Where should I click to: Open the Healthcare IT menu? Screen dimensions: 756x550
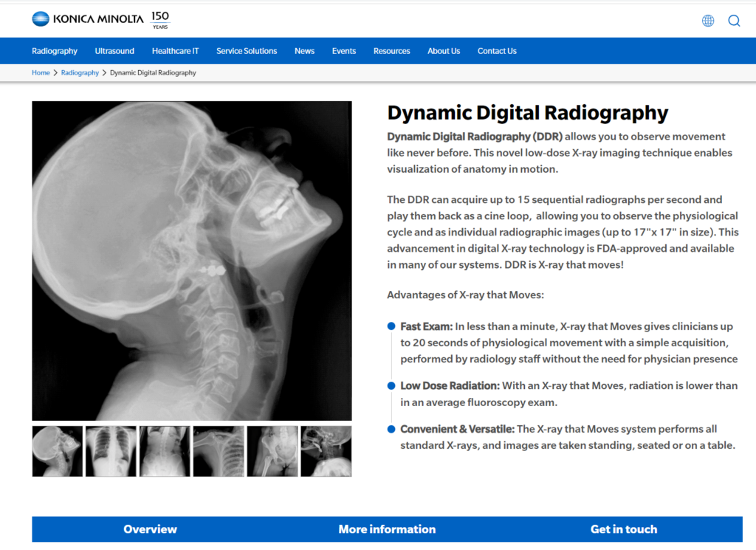(175, 51)
